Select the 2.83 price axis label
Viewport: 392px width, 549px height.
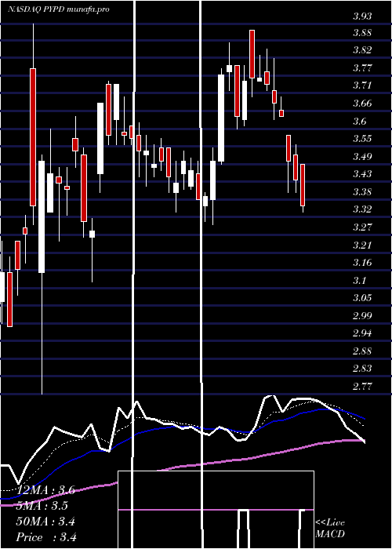pos(362,369)
